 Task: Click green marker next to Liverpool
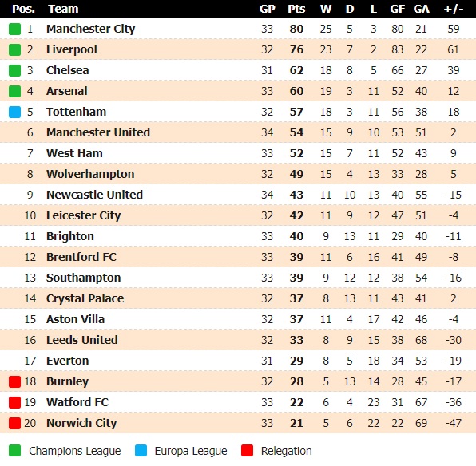[x=14, y=49]
